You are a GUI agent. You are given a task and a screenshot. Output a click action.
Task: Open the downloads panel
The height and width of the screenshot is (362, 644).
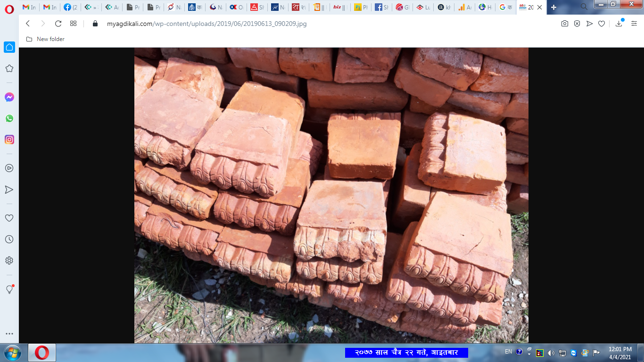pos(619,24)
